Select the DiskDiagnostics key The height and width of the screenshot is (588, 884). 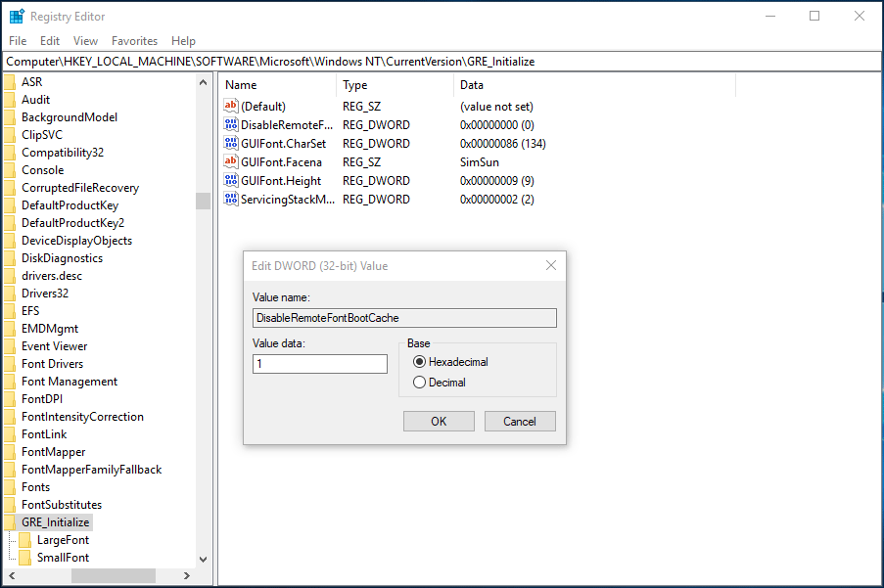point(62,258)
